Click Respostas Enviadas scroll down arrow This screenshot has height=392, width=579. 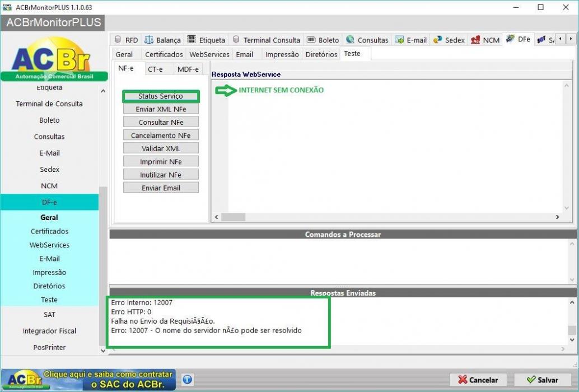572,339
